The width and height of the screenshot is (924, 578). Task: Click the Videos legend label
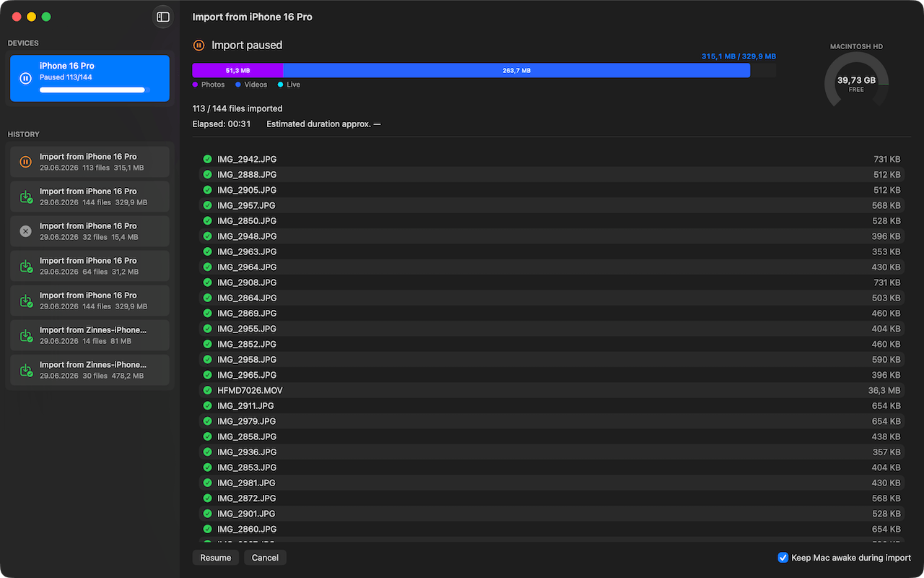point(256,85)
